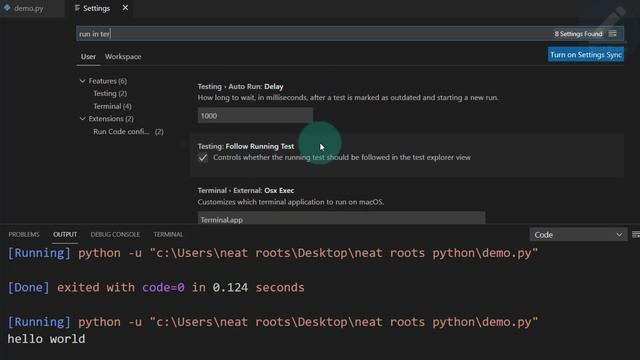Select the Settings editor tab
Screen dimensions: 640x360
(x=96, y=8)
